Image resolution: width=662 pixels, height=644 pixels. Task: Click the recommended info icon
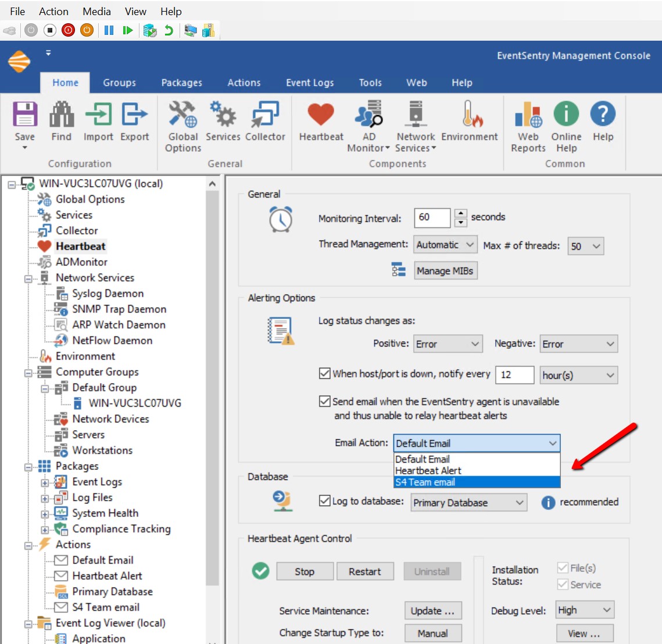pos(548,503)
